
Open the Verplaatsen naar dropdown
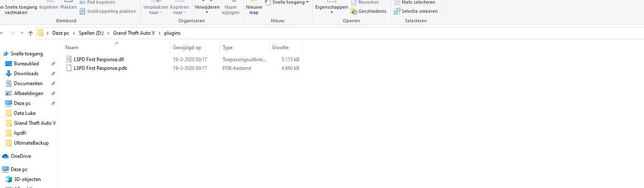coord(155,8)
